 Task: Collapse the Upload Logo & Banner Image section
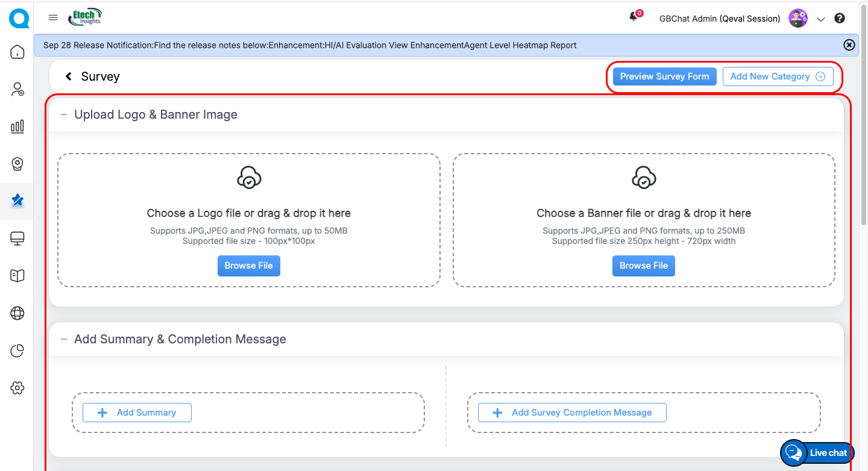(64, 114)
